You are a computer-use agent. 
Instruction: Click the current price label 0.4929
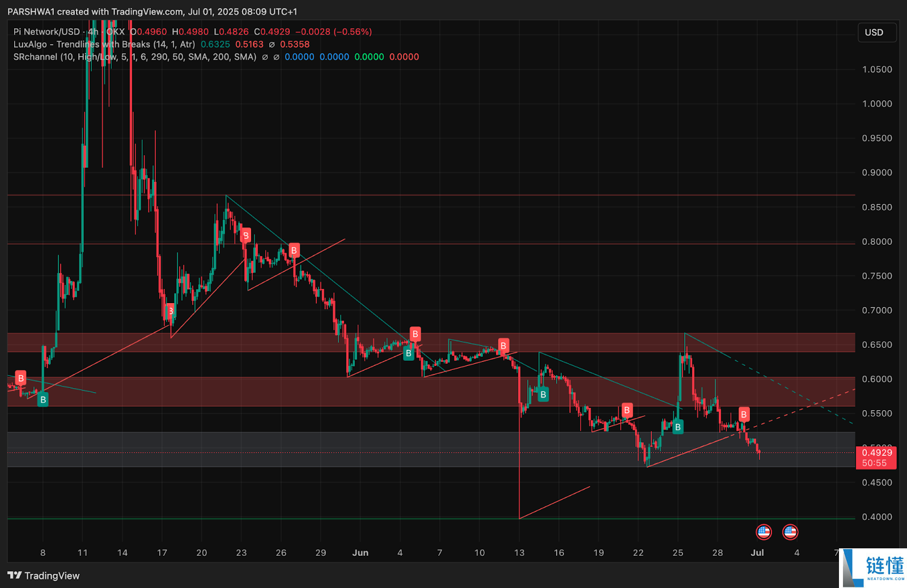[x=876, y=452]
